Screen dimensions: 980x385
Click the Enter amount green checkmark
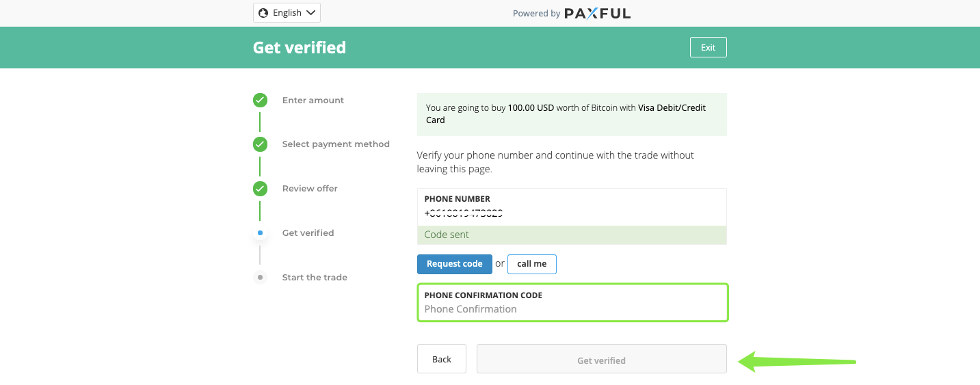pos(260,101)
